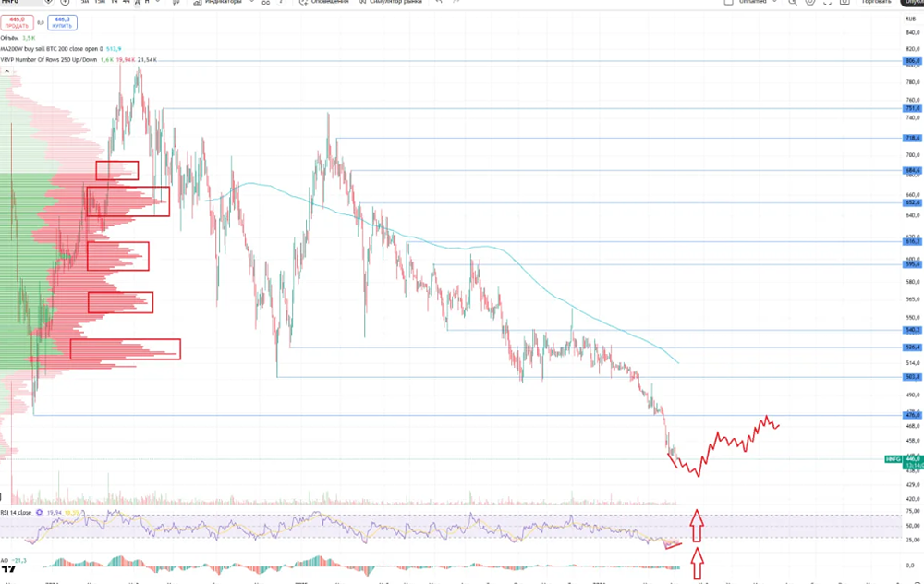The image size is (924, 584).
Task: Click the 718,6 price line label
Action: point(912,138)
